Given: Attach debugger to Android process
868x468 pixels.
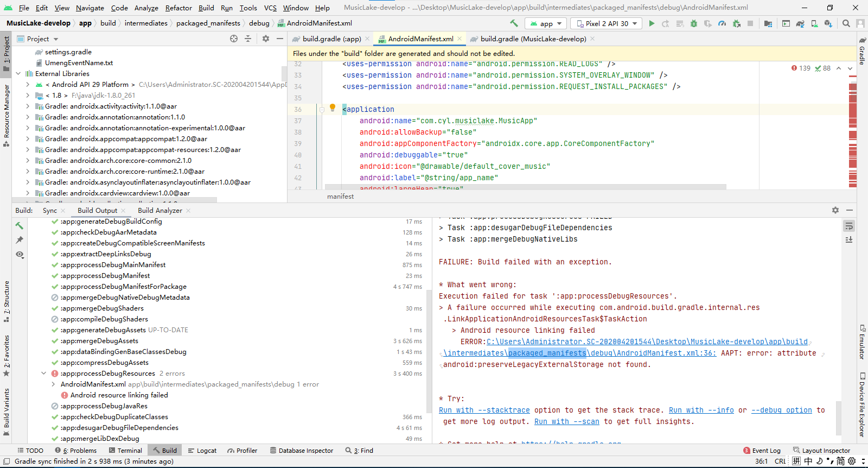Looking at the screenshot, I should click(x=736, y=23).
